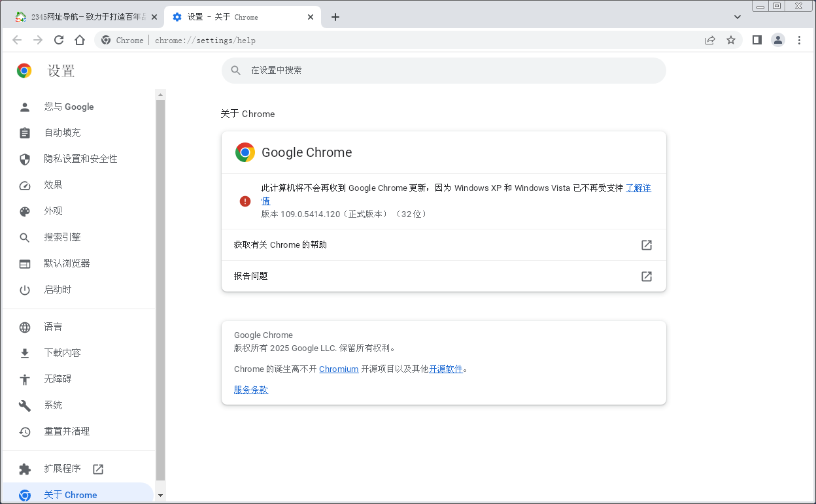Open the tab search dropdown arrow

click(738, 17)
